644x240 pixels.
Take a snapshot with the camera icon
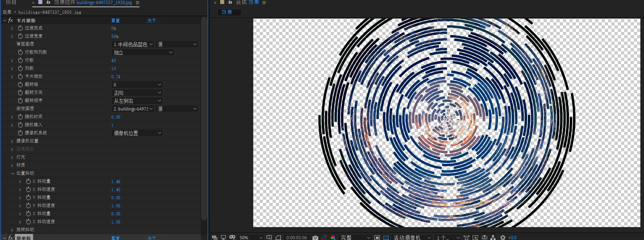(x=315, y=238)
